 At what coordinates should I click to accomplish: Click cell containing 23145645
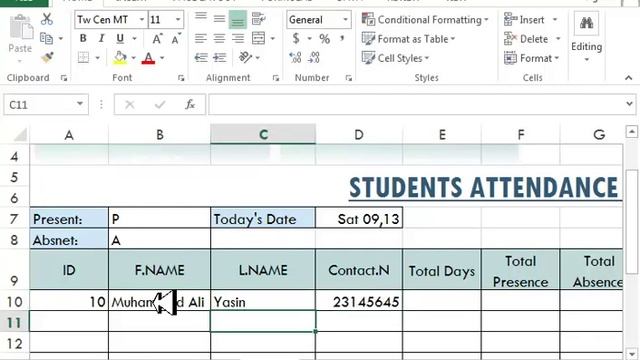tap(359, 302)
